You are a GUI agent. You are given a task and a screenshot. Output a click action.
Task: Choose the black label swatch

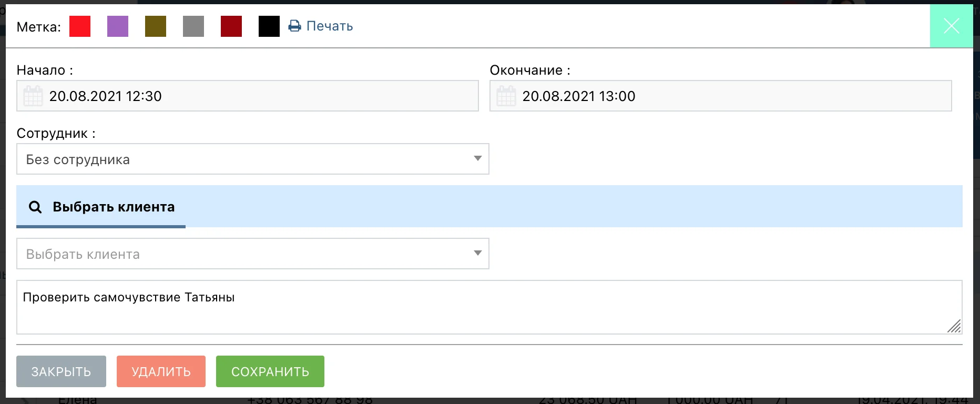tap(269, 26)
